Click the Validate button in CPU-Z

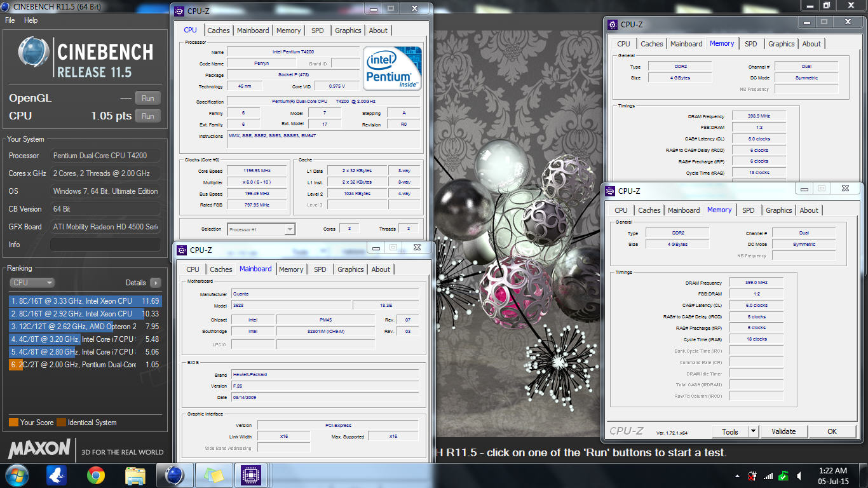pos(783,431)
